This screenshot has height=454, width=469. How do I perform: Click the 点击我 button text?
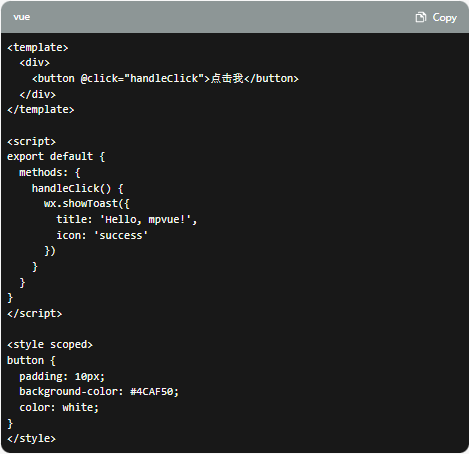tap(227, 78)
